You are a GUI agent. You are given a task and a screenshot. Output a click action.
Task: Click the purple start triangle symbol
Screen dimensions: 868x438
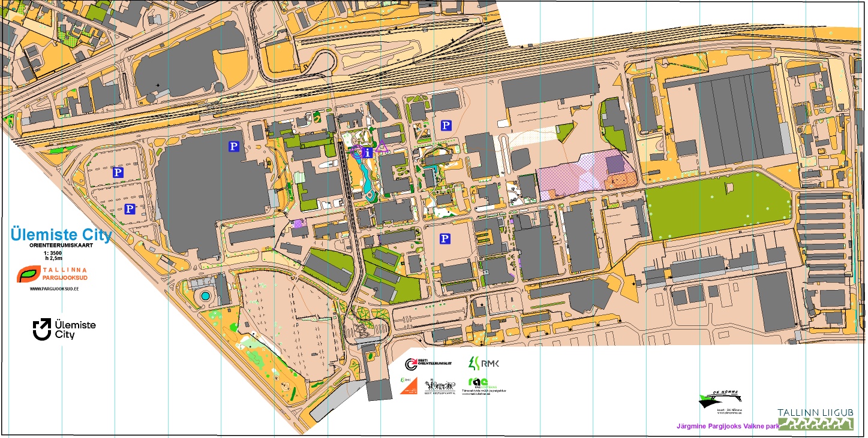382,145
